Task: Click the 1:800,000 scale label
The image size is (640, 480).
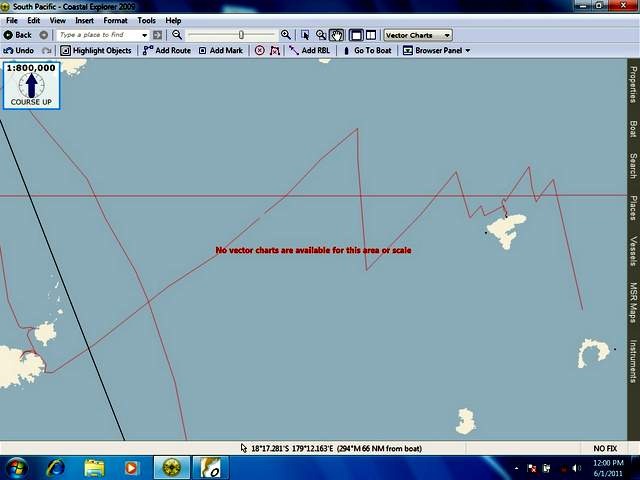Action: point(31,68)
